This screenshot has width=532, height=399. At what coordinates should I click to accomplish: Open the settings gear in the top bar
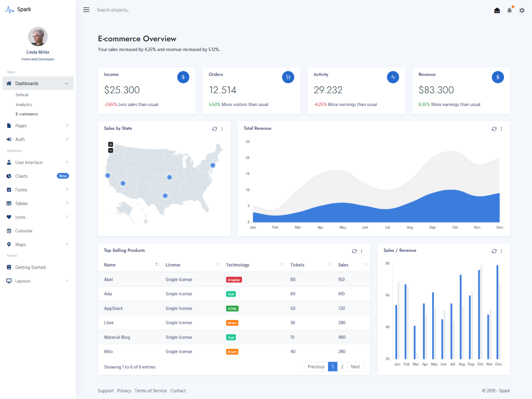coord(522,10)
